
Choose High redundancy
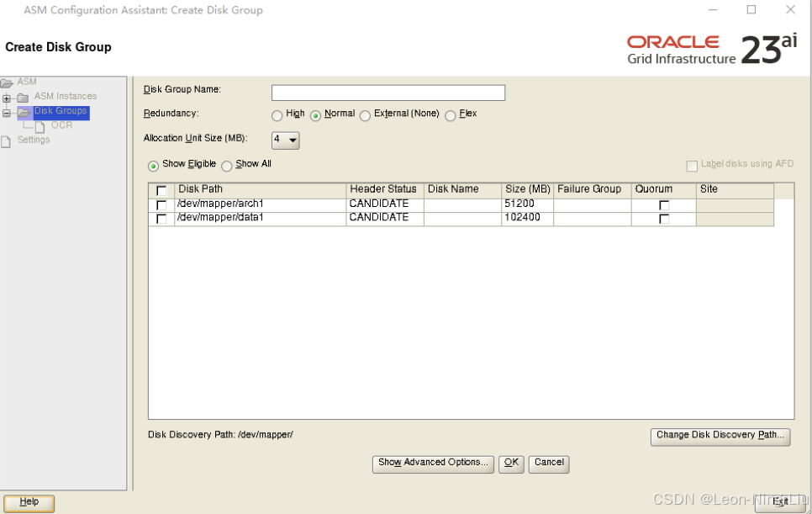[277, 115]
